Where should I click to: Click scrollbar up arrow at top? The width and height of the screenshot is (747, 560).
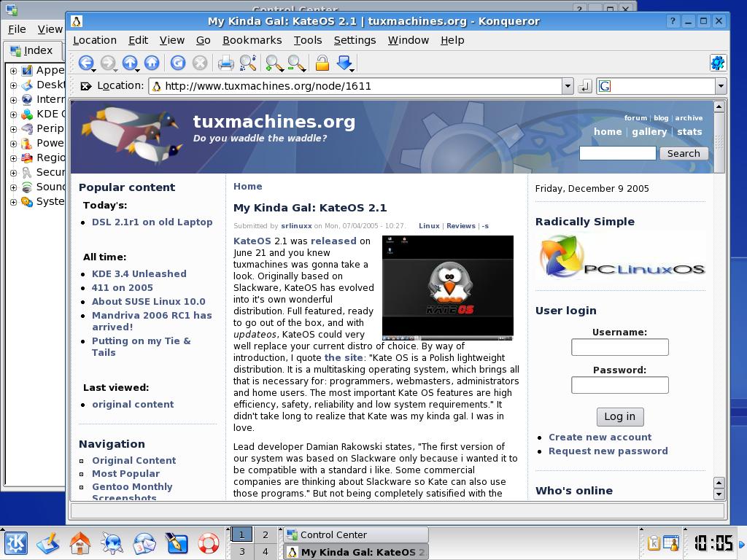[x=719, y=106]
